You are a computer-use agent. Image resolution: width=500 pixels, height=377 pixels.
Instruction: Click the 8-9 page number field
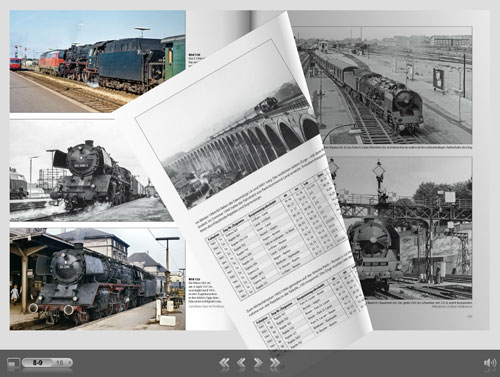click(37, 362)
